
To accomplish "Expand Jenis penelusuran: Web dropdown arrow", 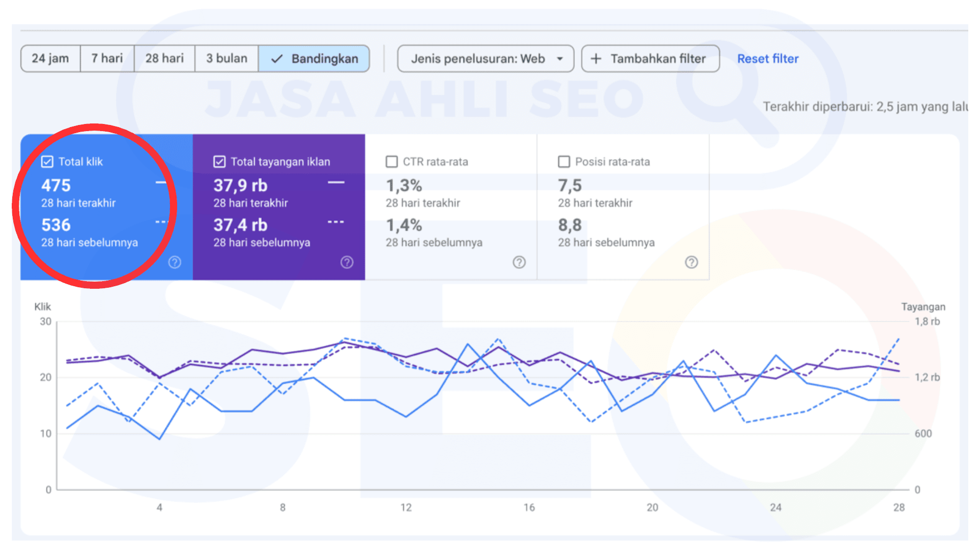I will pyautogui.click(x=560, y=59).
